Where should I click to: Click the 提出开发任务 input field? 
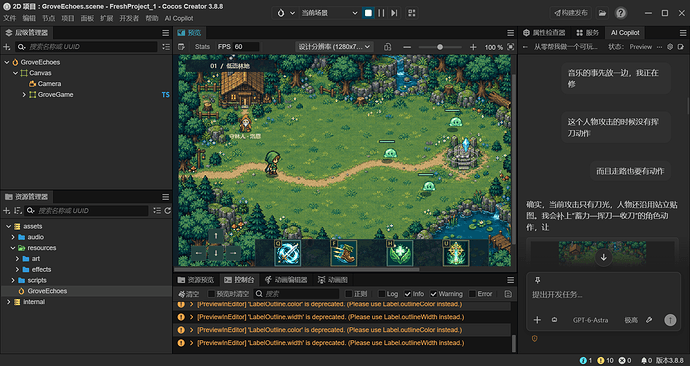tap(604, 295)
